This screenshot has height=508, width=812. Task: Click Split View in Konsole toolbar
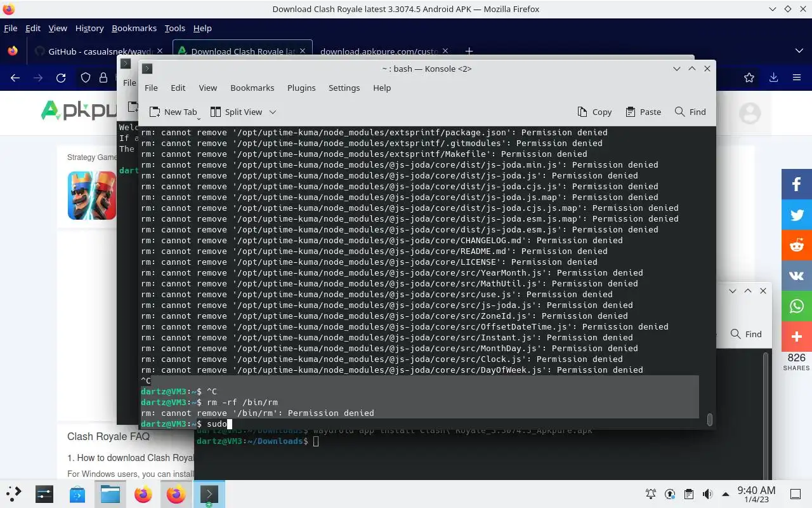pyautogui.click(x=236, y=112)
